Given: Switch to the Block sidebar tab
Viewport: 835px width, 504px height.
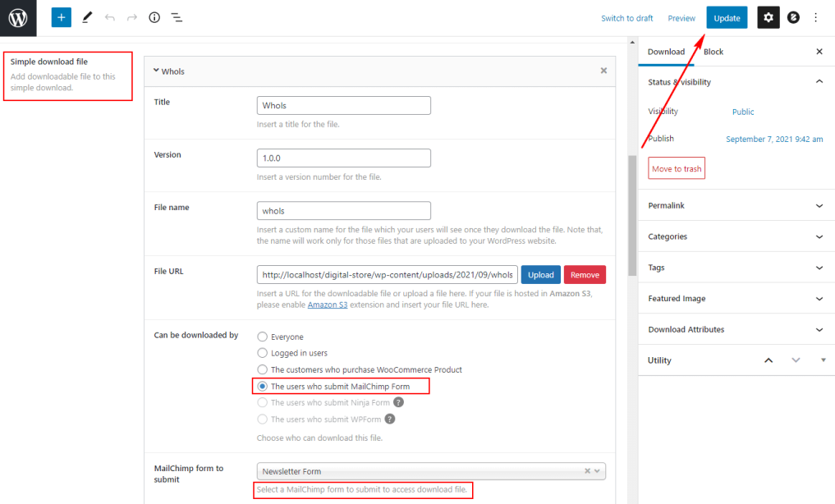Looking at the screenshot, I should pyautogui.click(x=713, y=52).
